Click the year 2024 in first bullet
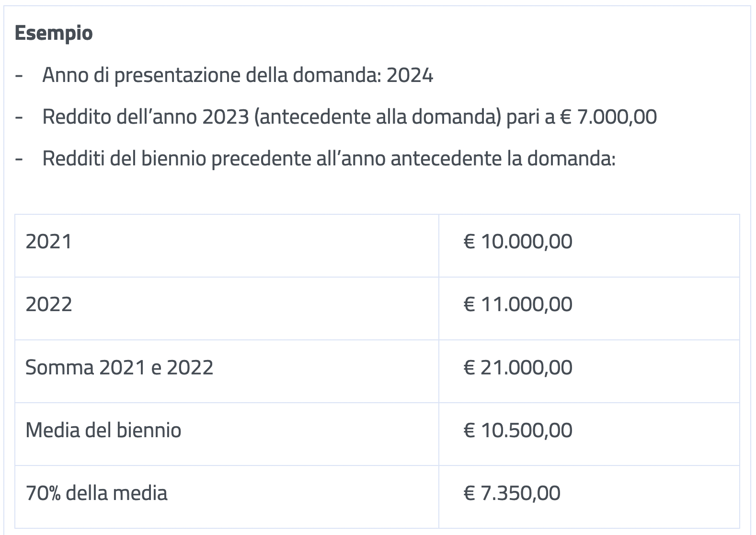This screenshot has width=756, height=535. (410, 75)
